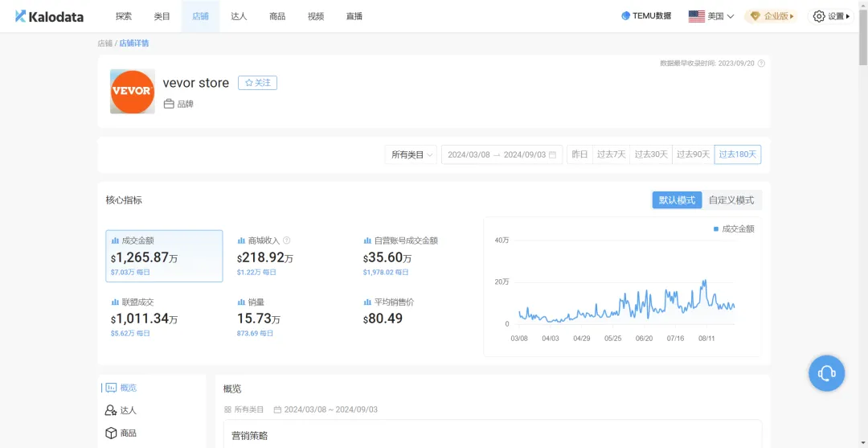Screen dimensions: 868x448
Task: Click the calendar icon in date range
Action: coord(552,155)
